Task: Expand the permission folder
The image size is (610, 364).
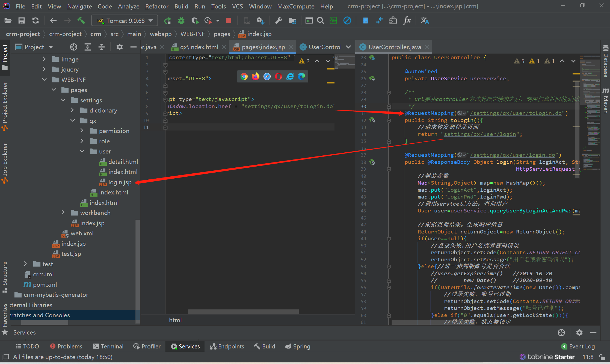Action: (x=82, y=131)
